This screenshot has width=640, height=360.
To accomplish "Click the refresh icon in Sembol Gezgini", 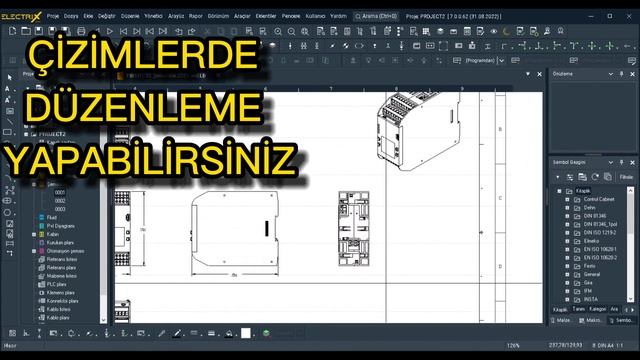I will coord(595,177).
